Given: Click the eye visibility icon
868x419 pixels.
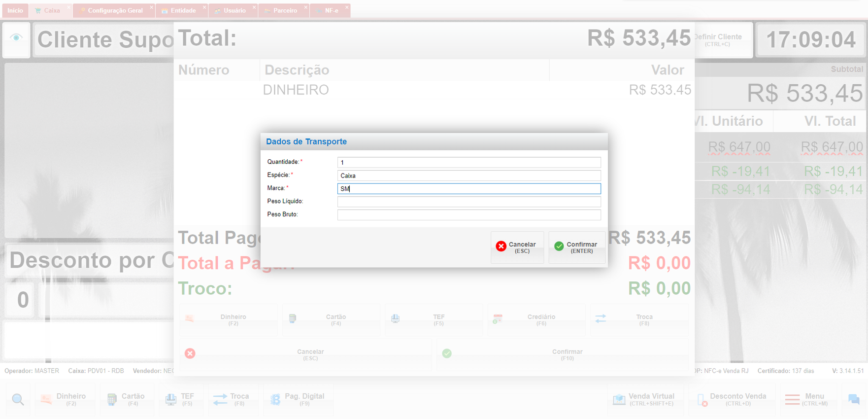Looking at the screenshot, I should 16,38.
